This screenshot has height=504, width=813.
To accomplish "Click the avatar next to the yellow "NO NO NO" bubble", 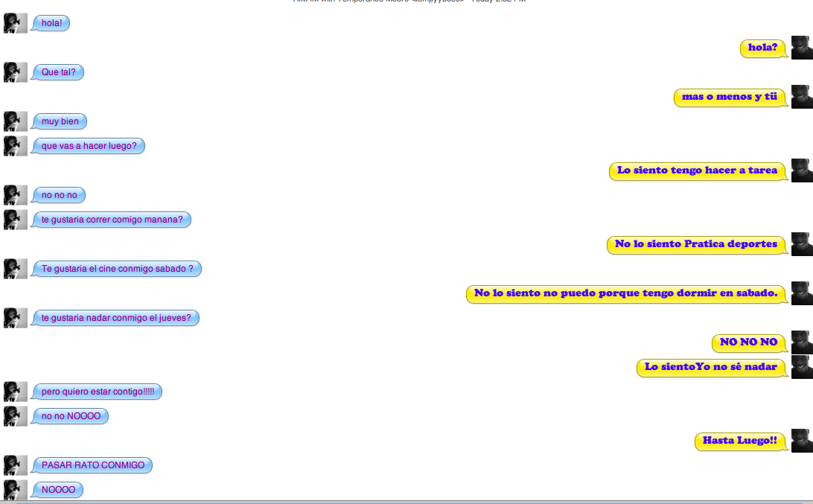I will tap(802, 342).
